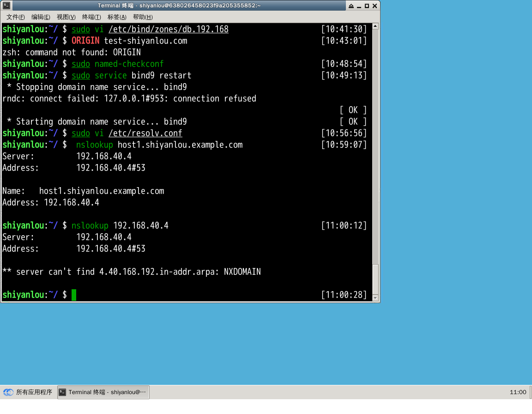Click the /etc/bind/zones/db.192.168 path text
Image resolution: width=532 pixels, height=414 pixels.
pyautogui.click(x=169, y=29)
